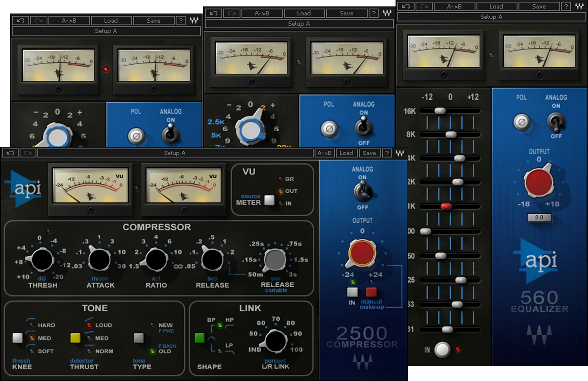Click the Waves logo in the top-left EQ toolbar
Viewport: 588px width, 381px height.
(194, 20)
